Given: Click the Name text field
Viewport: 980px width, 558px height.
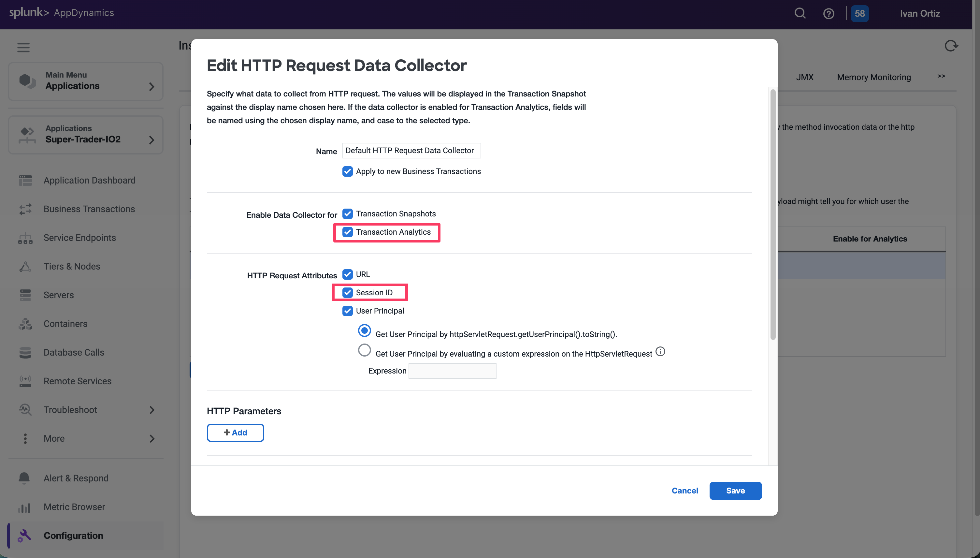Looking at the screenshot, I should click(x=411, y=151).
